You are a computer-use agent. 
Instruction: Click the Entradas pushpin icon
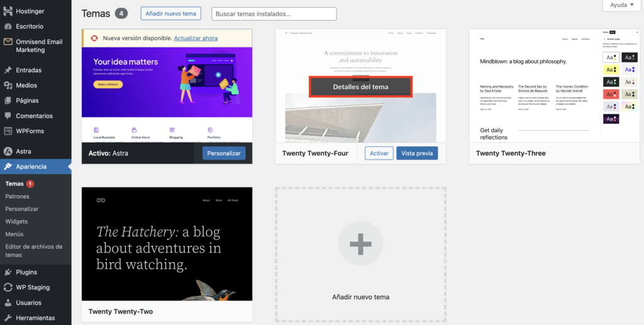click(x=8, y=70)
